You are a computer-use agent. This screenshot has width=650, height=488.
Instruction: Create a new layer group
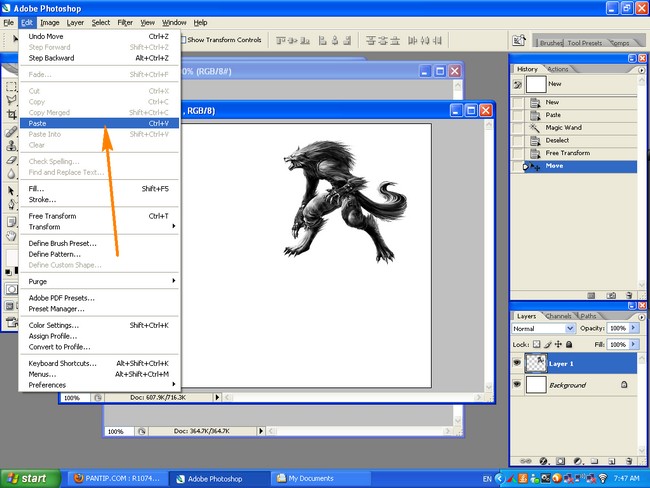coord(594,461)
